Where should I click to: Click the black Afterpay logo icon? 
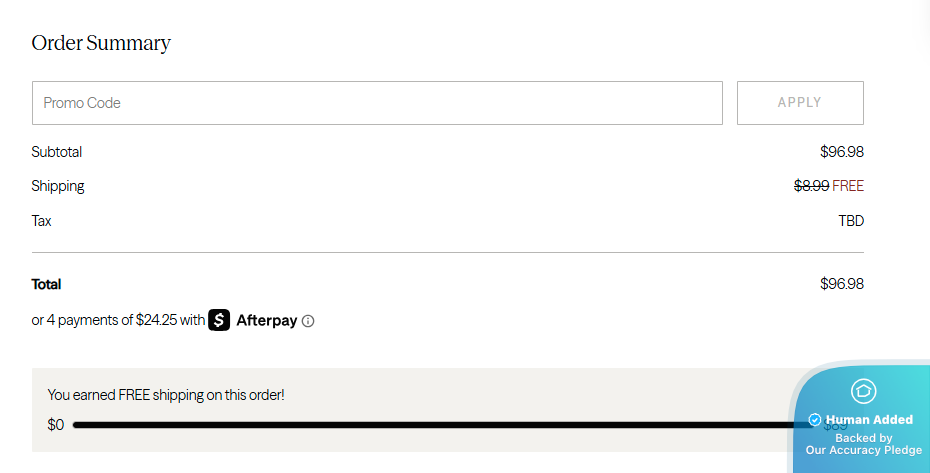[219, 321]
